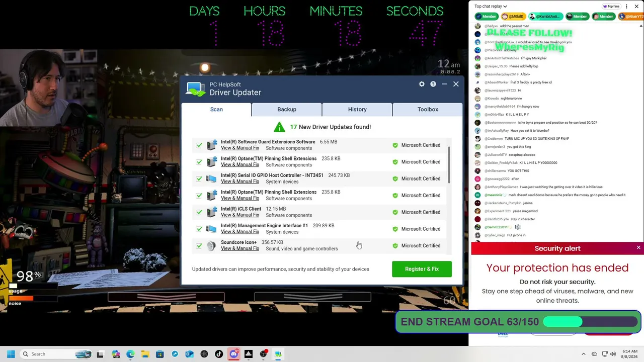The height and width of the screenshot is (362, 644).
Task: Minimize the Driver Updater window
Action: pos(444,84)
